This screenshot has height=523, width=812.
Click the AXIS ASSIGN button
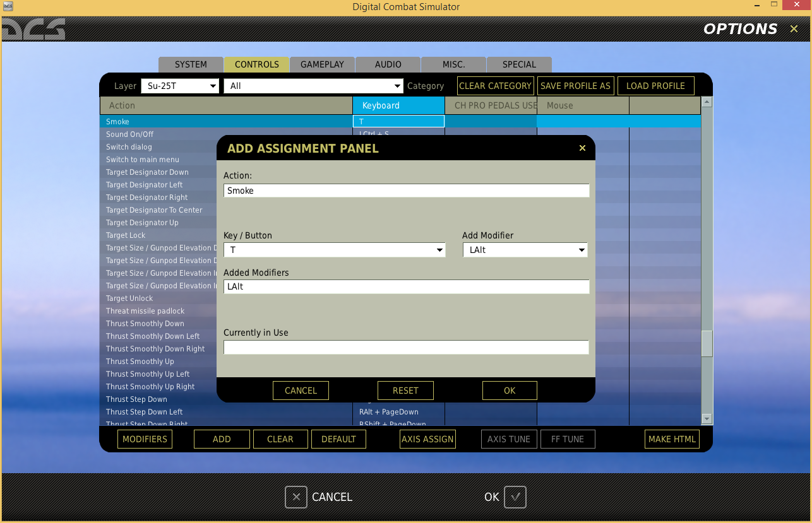click(427, 439)
